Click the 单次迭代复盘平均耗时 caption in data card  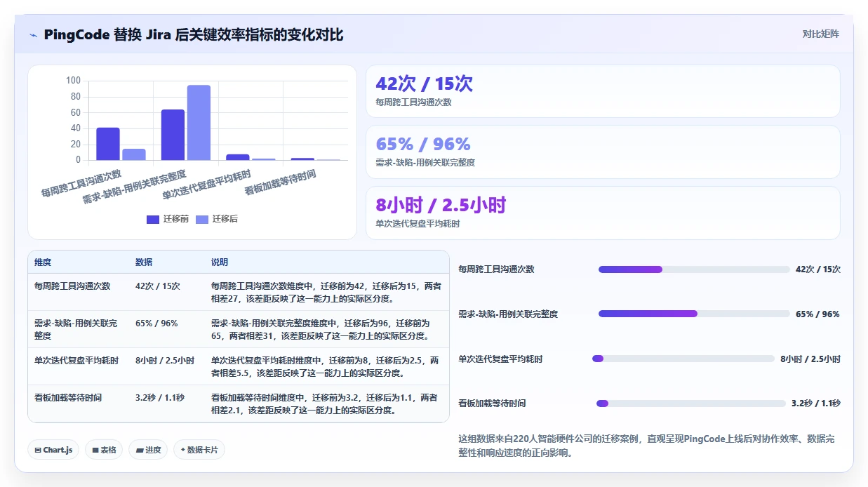(418, 223)
